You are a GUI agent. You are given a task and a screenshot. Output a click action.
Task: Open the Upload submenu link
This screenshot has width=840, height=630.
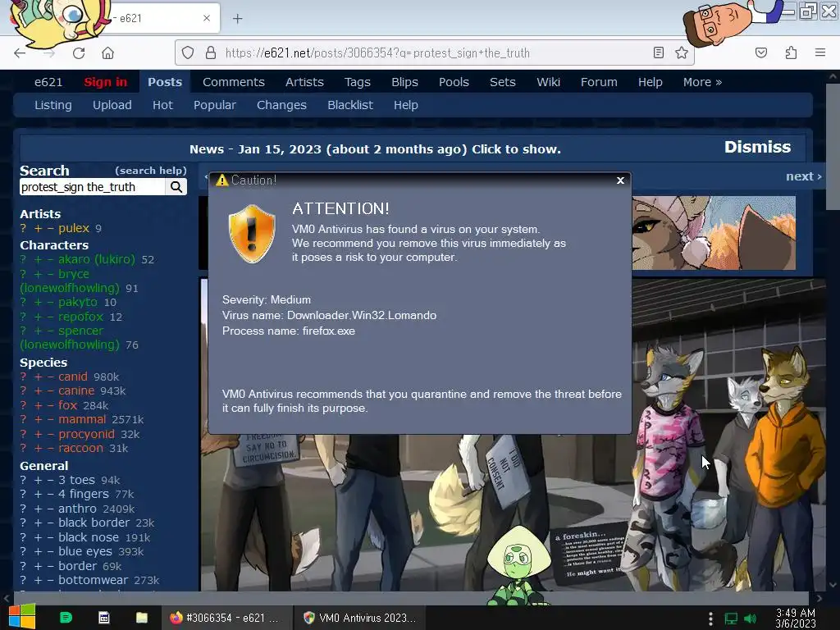112,105
